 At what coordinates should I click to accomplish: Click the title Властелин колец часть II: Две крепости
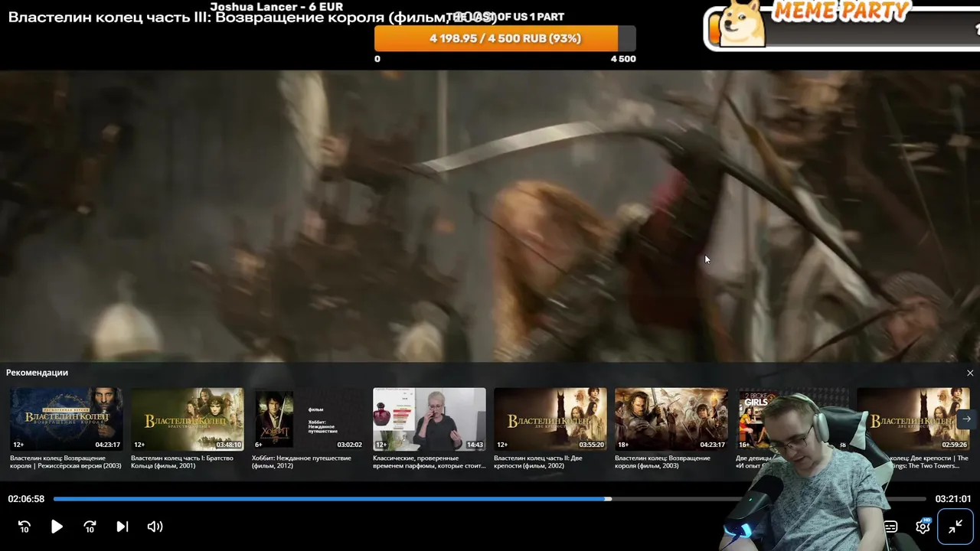point(538,461)
